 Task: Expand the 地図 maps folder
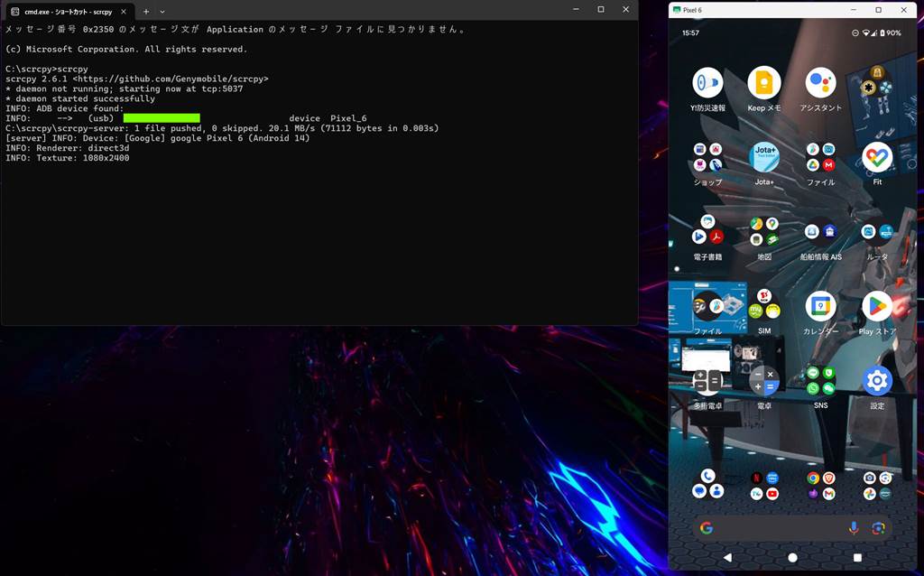(x=763, y=232)
